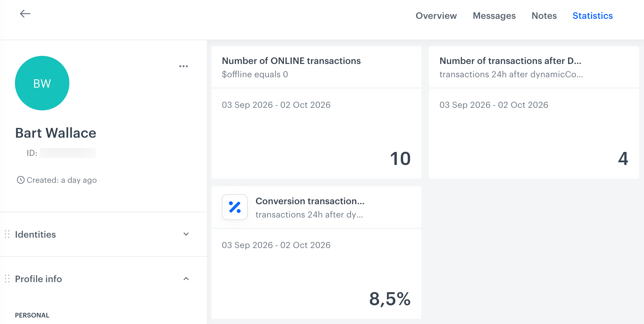Click the Identities section label
Screen dimensions: 644x324
[35, 234]
